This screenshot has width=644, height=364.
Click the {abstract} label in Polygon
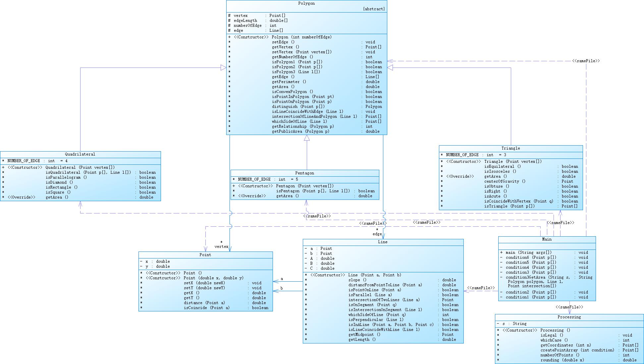(x=374, y=9)
